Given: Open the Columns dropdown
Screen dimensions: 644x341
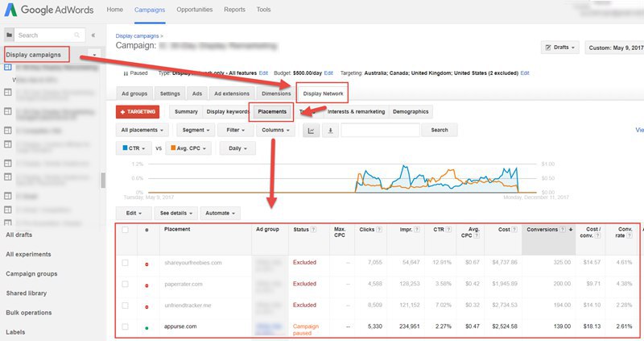Looking at the screenshot, I should coord(275,131).
